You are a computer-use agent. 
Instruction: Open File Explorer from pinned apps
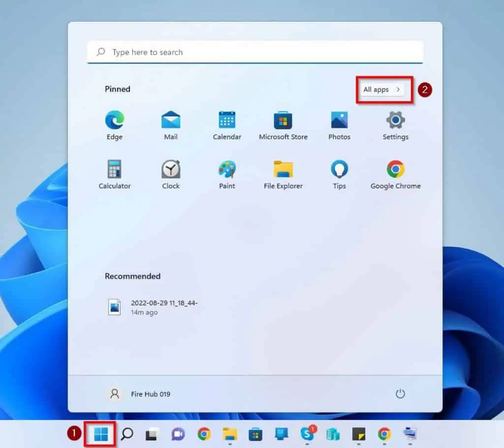(283, 171)
